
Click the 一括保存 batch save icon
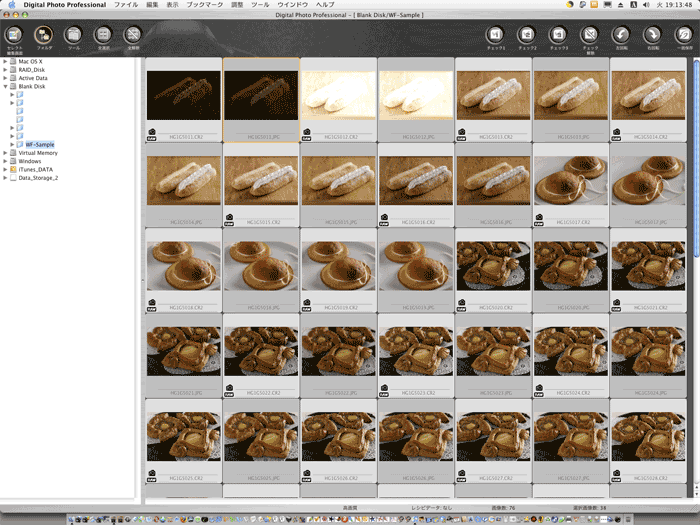(684, 34)
